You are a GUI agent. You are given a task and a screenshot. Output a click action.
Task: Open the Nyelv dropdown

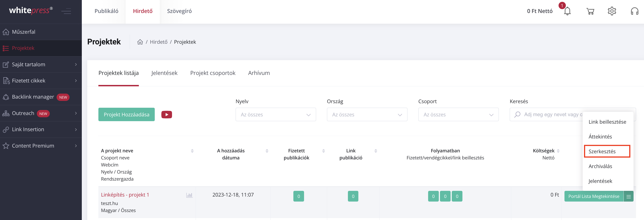click(x=275, y=115)
